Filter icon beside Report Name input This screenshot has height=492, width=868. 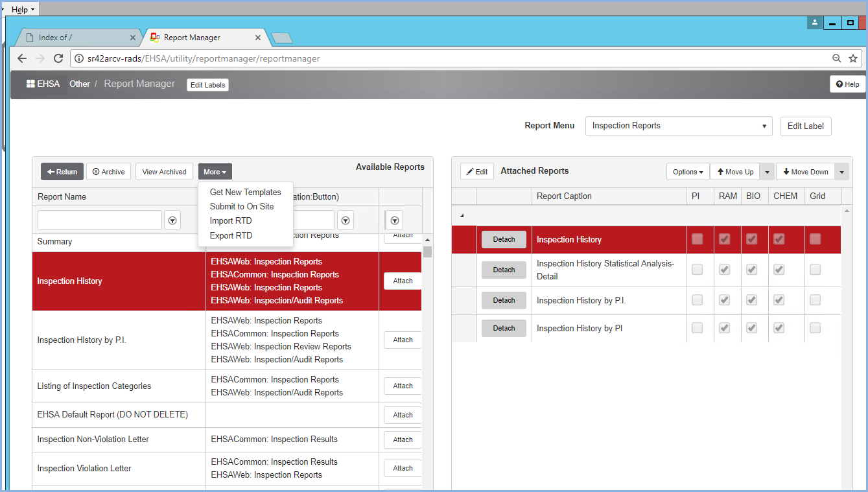tap(172, 220)
